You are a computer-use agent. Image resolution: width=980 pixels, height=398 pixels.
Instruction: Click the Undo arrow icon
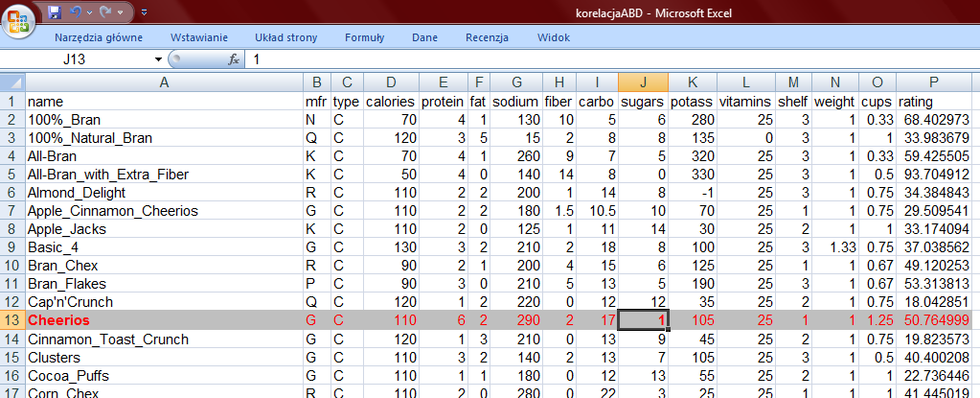coord(75,12)
